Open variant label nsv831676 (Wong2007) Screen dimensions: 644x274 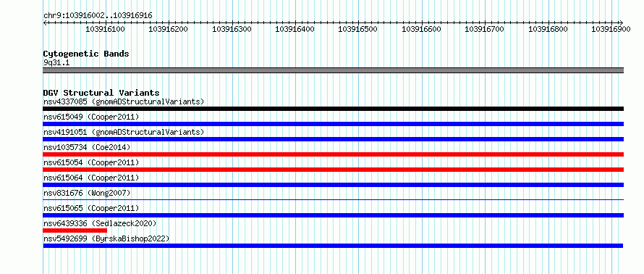[87, 193]
